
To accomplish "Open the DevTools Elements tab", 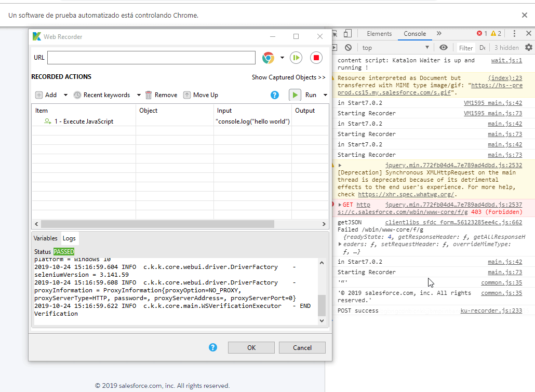I will coord(379,33).
